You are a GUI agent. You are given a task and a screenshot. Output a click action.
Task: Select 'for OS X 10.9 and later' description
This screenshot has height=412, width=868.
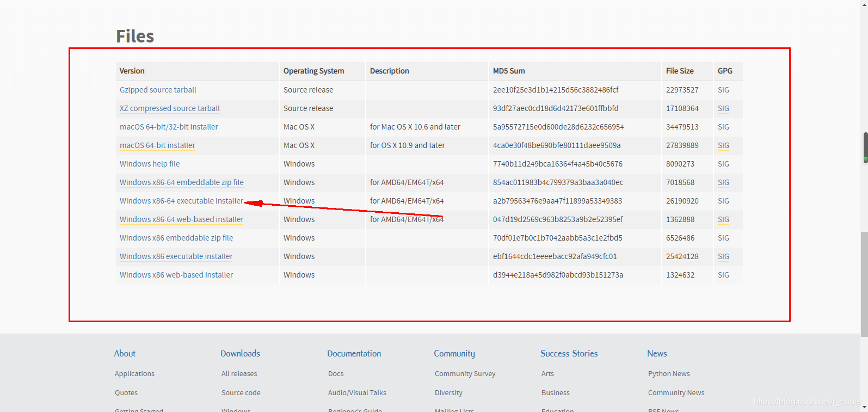(407, 145)
